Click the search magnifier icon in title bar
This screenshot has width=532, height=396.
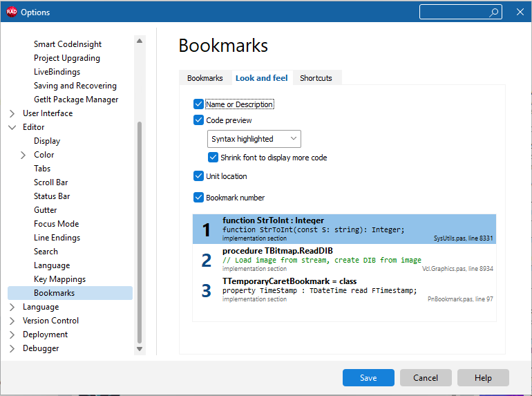(x=494, y=12)
